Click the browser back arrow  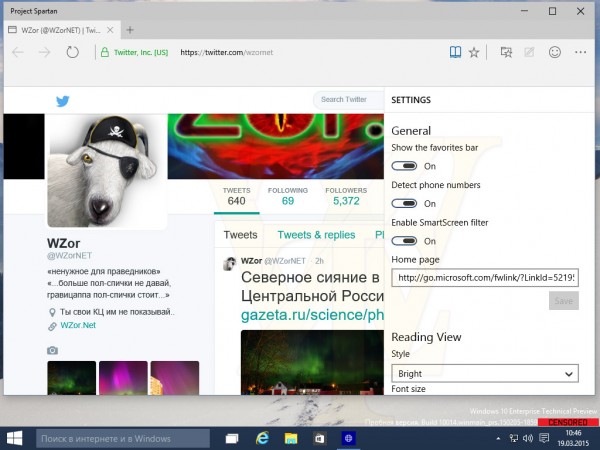pyautogui.click(x=17, y=52)
